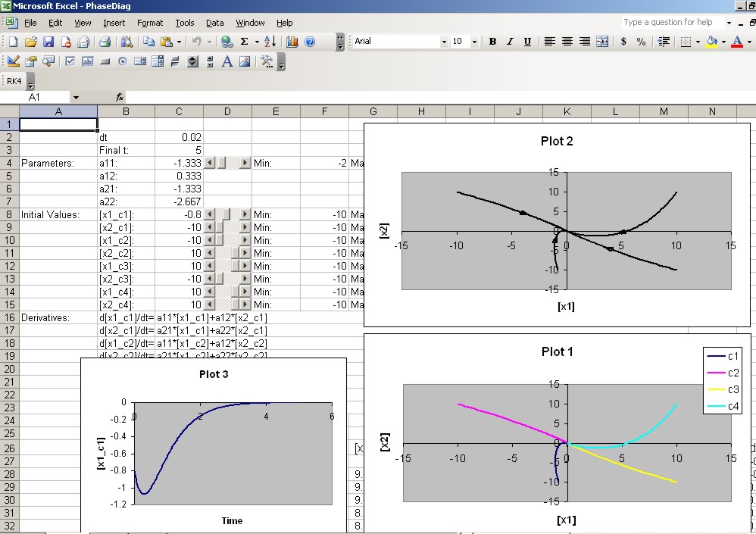Copy the selection with the Copy icon
756x534 pixels.
click(x=148, y=42)
